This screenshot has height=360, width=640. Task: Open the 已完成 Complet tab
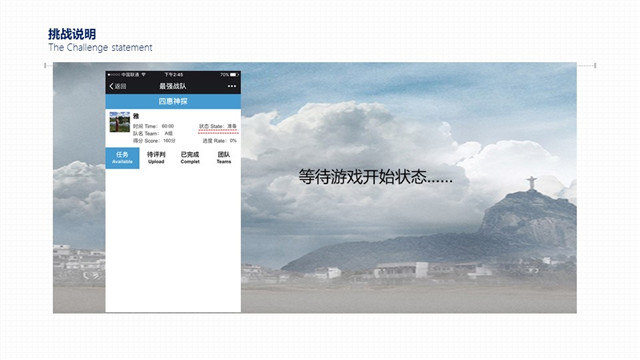coord(190,158)
